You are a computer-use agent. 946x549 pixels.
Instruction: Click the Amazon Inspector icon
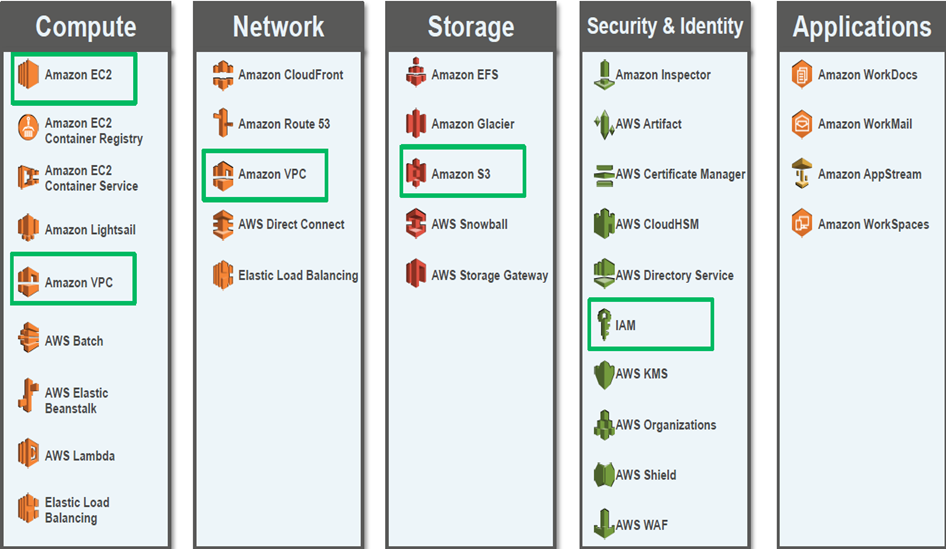click(x=602, y=75)
